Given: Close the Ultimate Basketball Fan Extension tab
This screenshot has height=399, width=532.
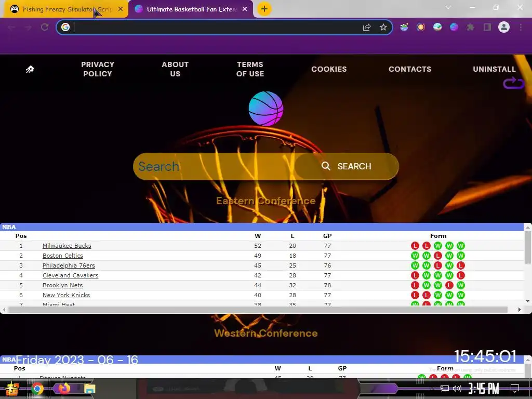Looking at the screenshot, I should point(245,9).
